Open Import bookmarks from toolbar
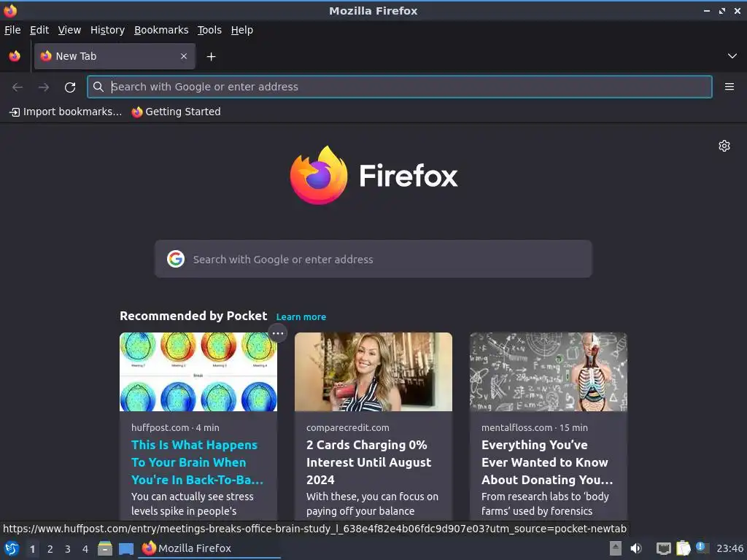Viewport: 747px width, 560px height. 66,112
